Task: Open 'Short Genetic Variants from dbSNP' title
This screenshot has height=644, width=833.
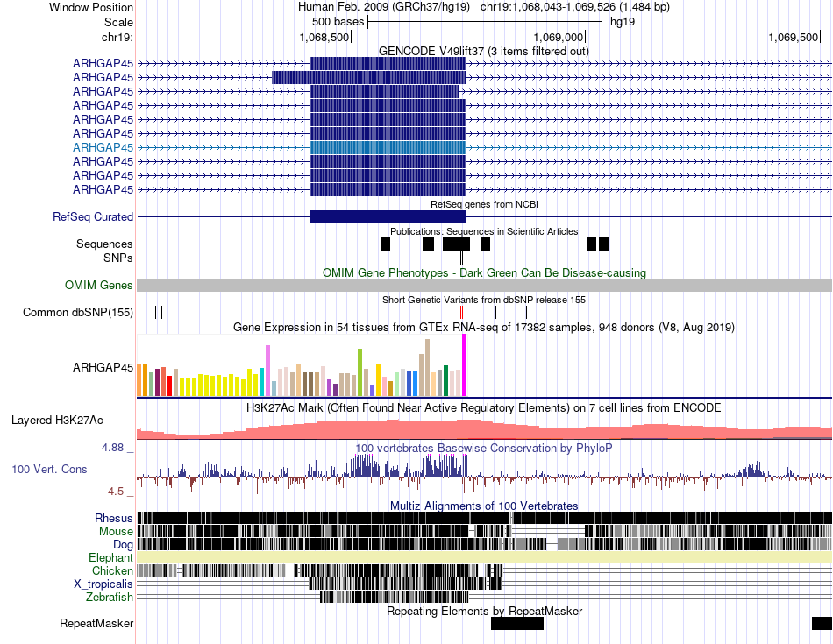Action: tap(484, 300)
